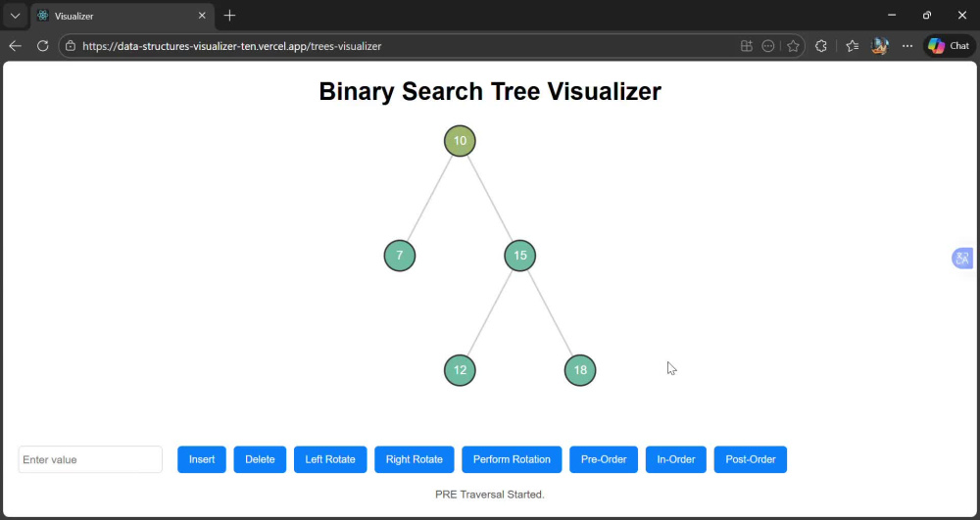Open a new browser tab
The width and height of the screenshot is (980, 520).
(x=229, y=16)
